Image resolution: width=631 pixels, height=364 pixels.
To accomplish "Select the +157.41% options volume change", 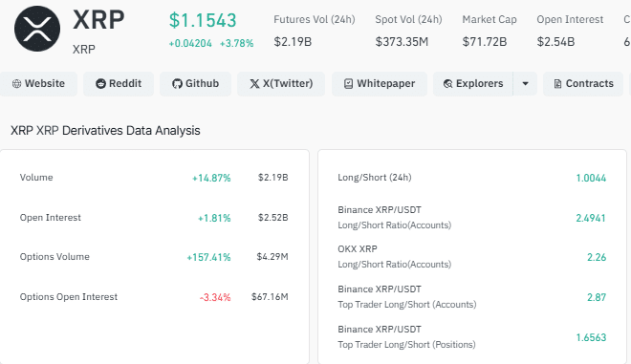I will pyautogui.click(x=208, y=257).
